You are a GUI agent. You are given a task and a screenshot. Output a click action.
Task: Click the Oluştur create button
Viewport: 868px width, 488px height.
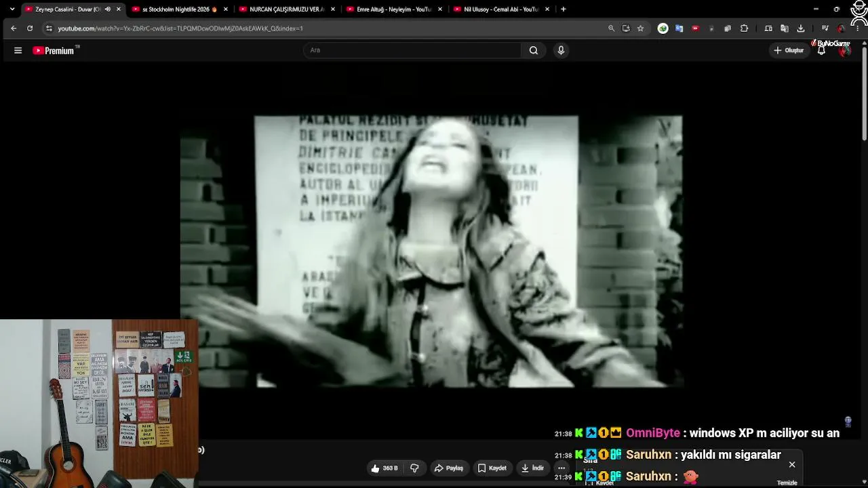[789, 50]
